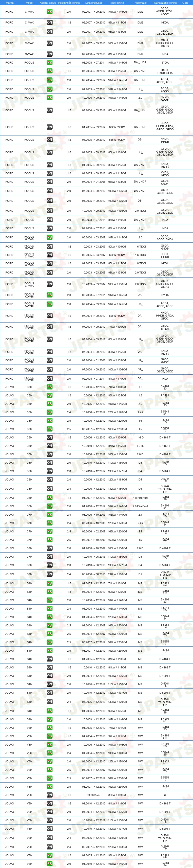Click body cell 2.0 TDCi in 10.2006 Focus row

140,211
